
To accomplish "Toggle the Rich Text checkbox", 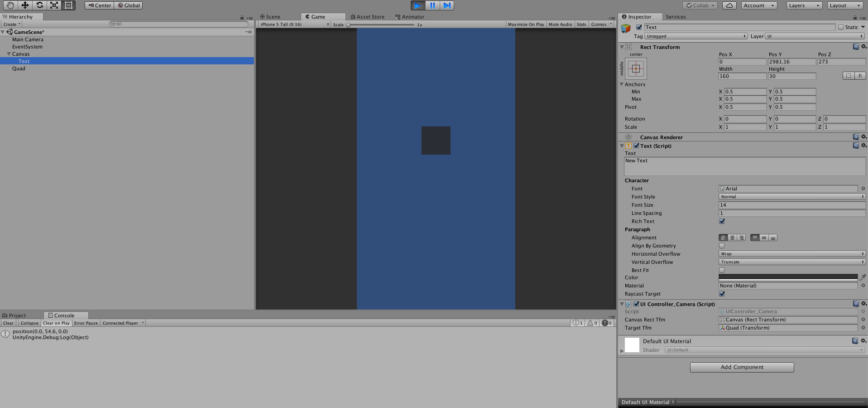I will point(722,221).
